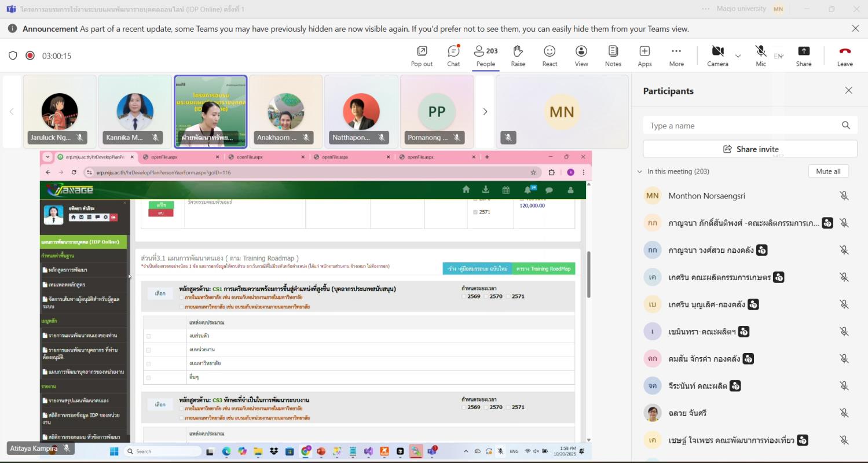868x463 pixels.
Task: Open the React emoji menu
Action: point(550,52)
